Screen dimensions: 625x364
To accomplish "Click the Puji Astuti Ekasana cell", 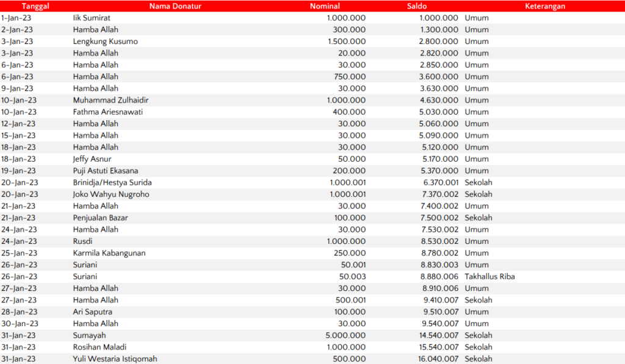I will point(106,171).
